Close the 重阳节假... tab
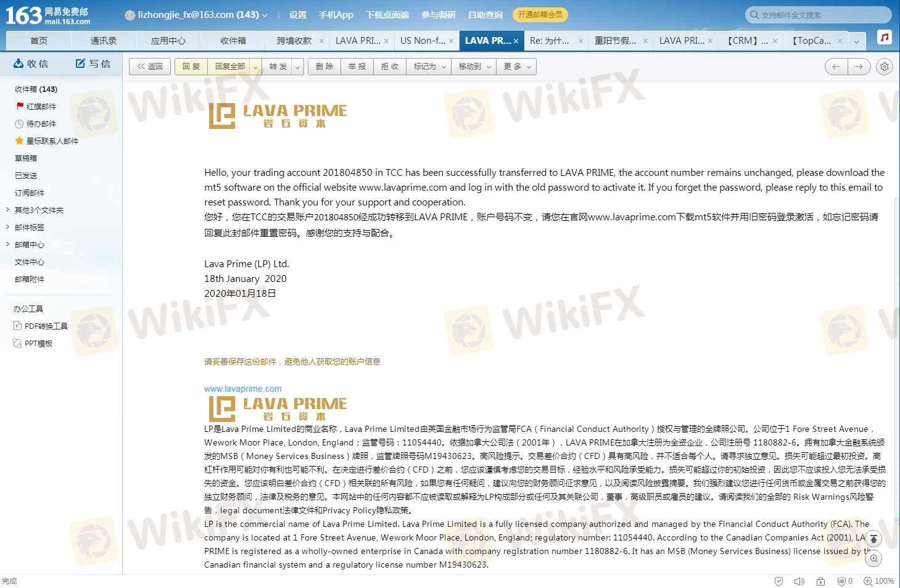The image size is (900, 588). (645, 41)
